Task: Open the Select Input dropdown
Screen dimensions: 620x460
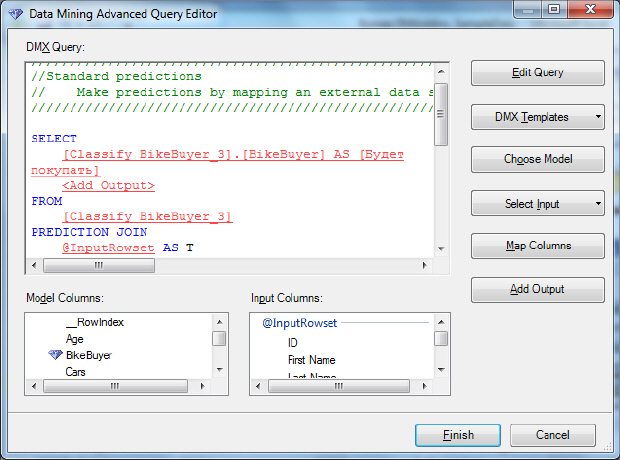Action: coord(537,204)
